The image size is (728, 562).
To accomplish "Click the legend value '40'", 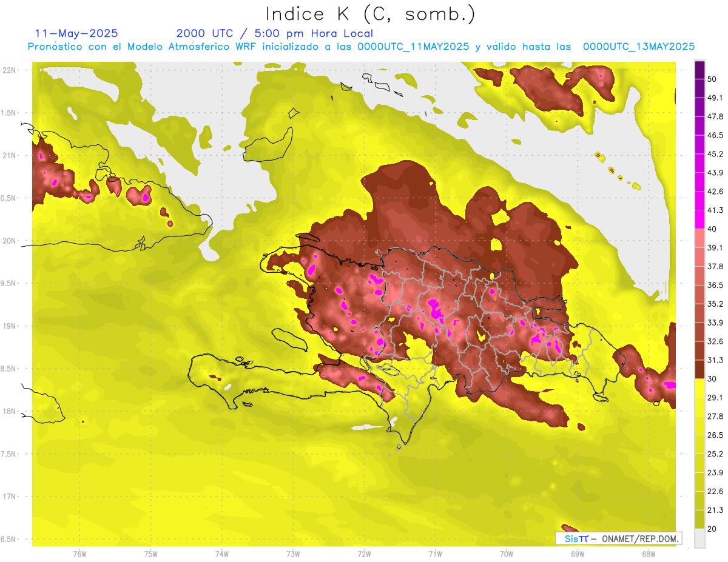I will click(x=713, y=229).
